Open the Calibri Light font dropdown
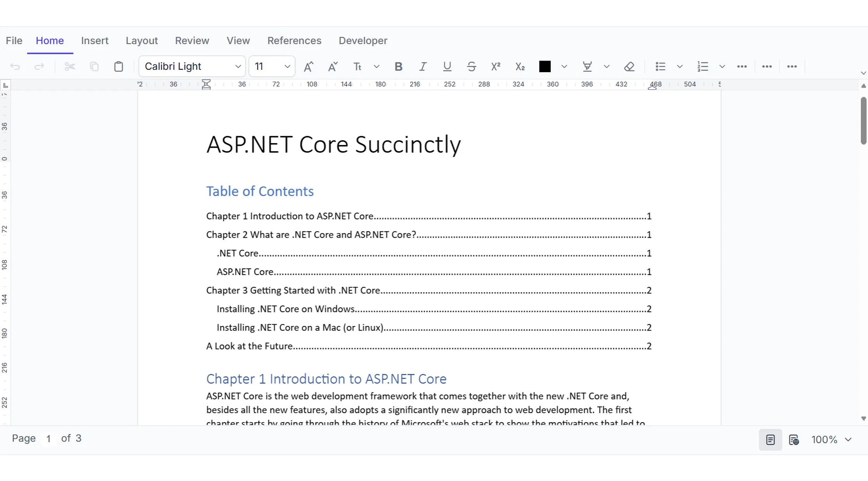Image resolution: width=868 pixels, height=481 pixels. tap(193, 66)
